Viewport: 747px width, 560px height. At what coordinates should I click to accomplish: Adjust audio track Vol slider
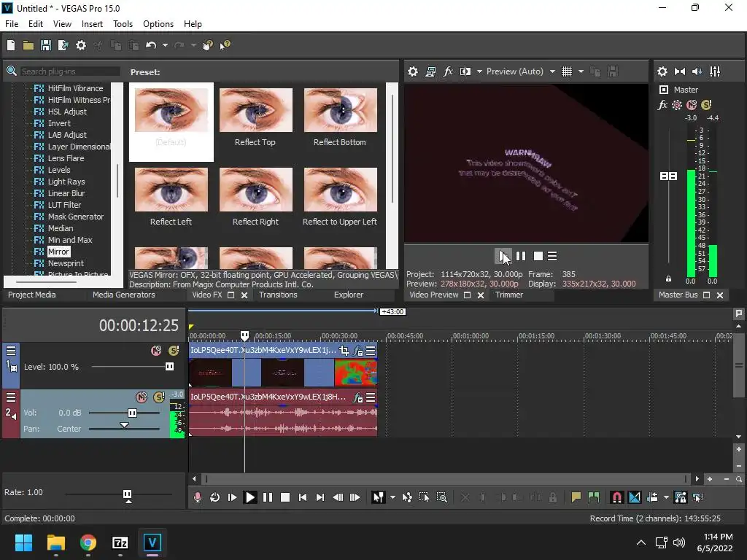132,413
